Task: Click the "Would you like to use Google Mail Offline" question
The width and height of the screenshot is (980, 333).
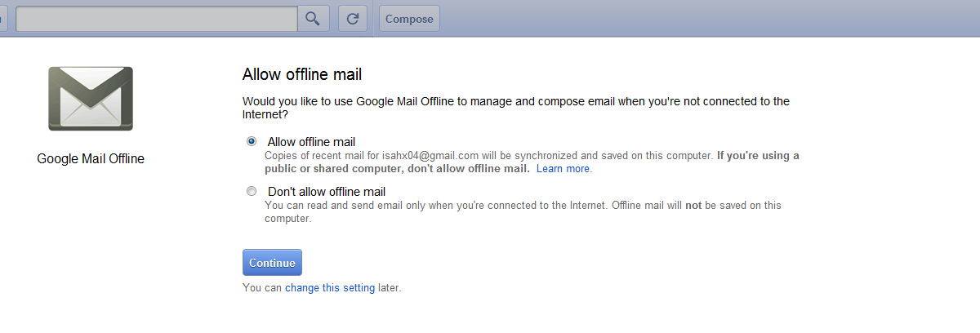Action: tap(515, 102)
